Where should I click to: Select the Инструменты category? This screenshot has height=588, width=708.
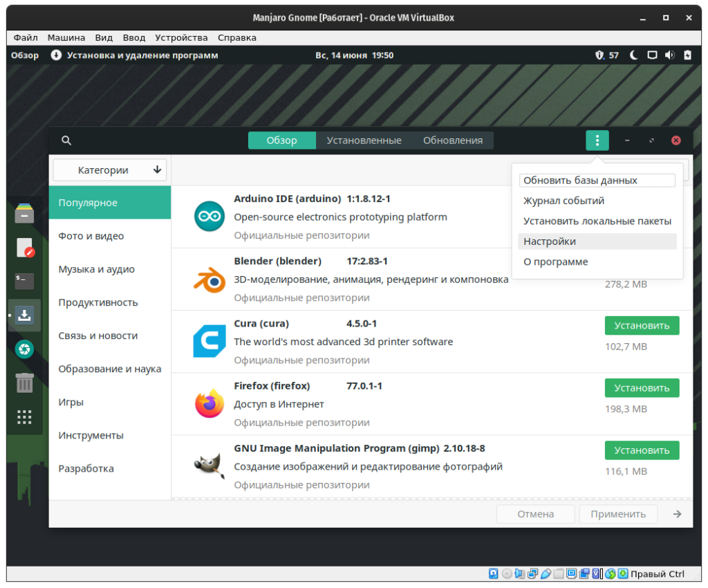[x=110, y=435]
